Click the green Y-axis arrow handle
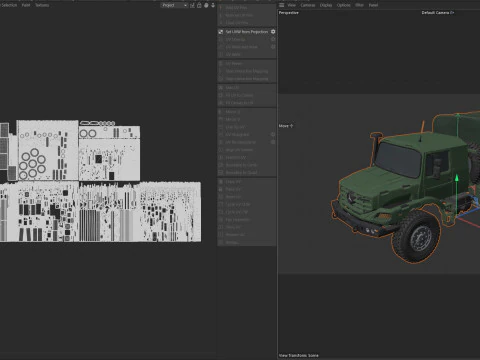Viewport: 480px width, 360px height. click(457, 178)
